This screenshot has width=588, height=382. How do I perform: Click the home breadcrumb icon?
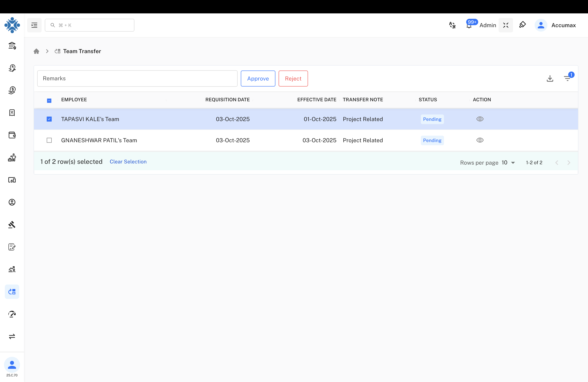pyautogui.click(x=37, y=51)
